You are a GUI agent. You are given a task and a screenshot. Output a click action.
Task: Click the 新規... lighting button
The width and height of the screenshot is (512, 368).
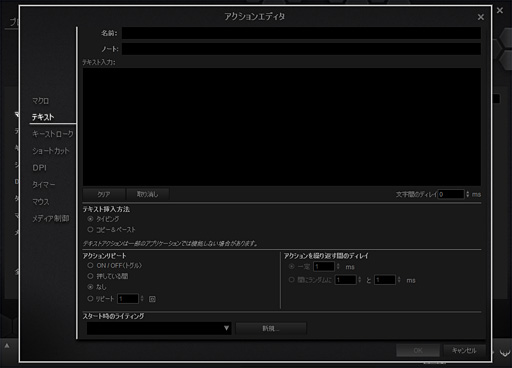point(271,328)
